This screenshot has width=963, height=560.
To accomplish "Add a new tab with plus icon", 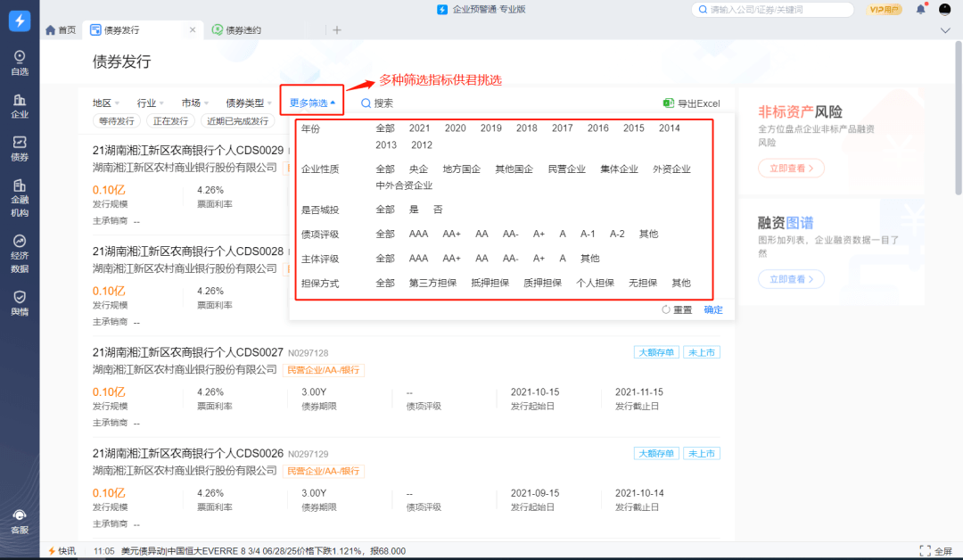I will tap(336, 29).
